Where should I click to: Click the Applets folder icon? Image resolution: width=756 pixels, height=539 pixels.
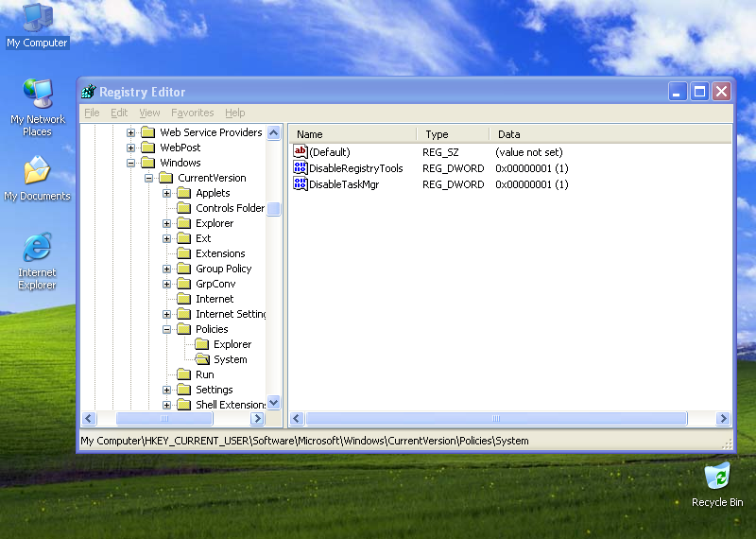coord(183,193)
